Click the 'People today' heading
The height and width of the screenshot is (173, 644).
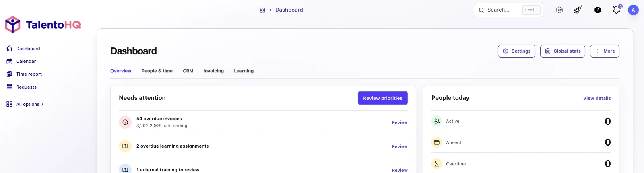click(450, 98)
